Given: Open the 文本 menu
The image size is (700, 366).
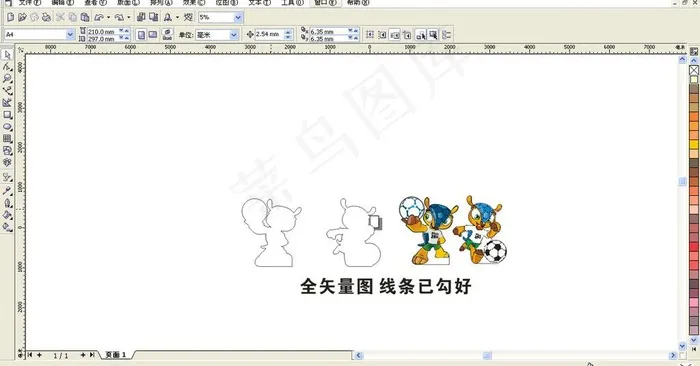Looking at the screenshot, I should point(259,2).
